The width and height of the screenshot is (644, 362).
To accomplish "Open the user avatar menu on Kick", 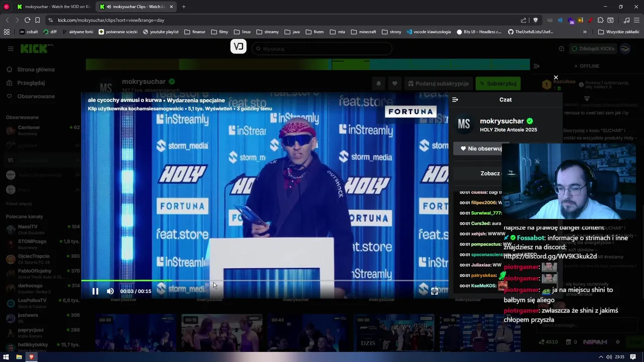I will pyautogui.click(x=625, y=49).
